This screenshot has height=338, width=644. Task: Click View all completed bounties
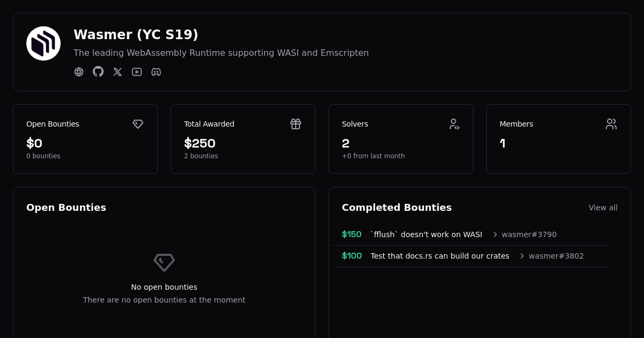[x=603, y=208]
